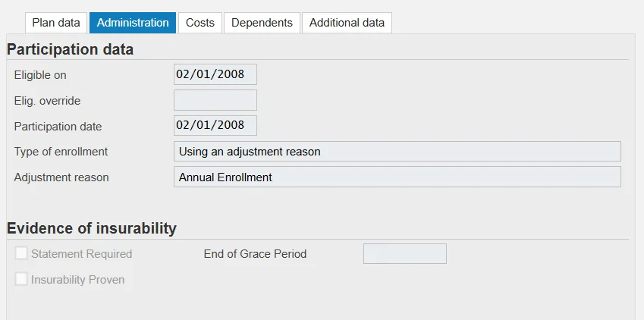Click the empty Elig. override field
This screenshot has height=320, width=644.
215,100
